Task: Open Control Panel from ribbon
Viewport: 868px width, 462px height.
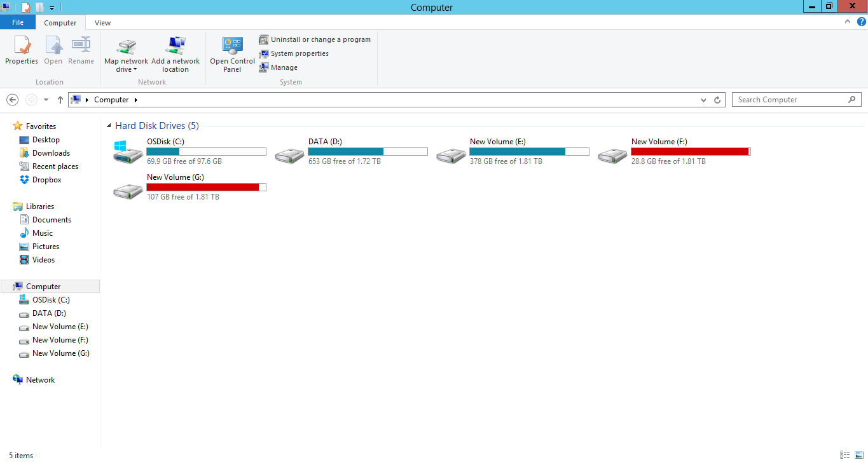Action: [232, 55]
